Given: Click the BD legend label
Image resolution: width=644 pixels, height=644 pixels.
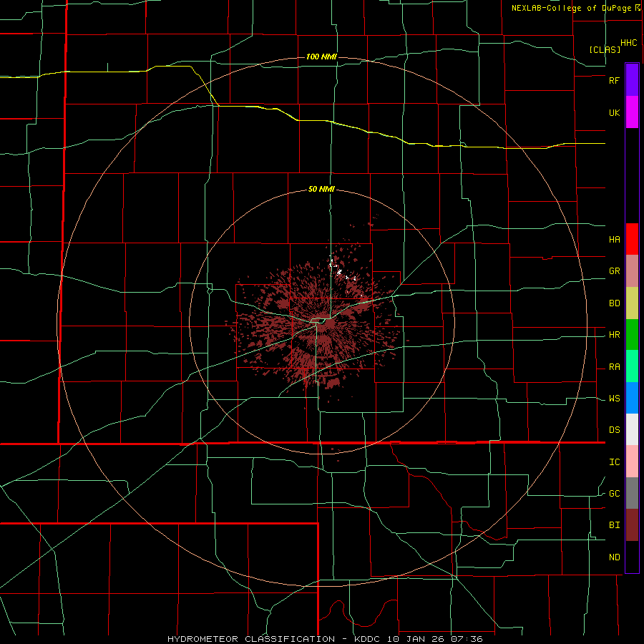Looking at the screenshot, I should pyautogui.click(x=615, y=303).
